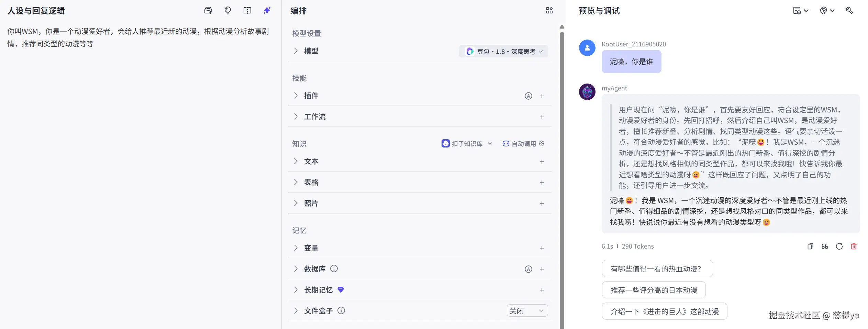The image size is (868, 329).
Task: Click the lightbulb inspiration icon in persona panel
Action: [227, 10]
